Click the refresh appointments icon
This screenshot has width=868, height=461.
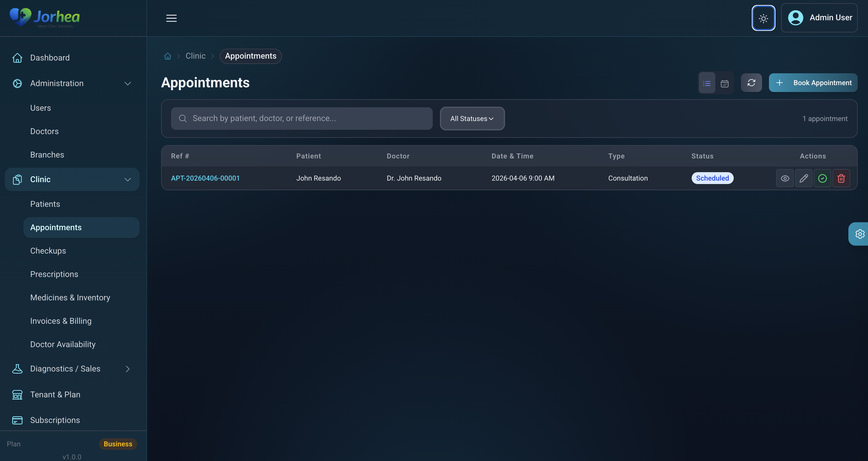pos(751,83)
